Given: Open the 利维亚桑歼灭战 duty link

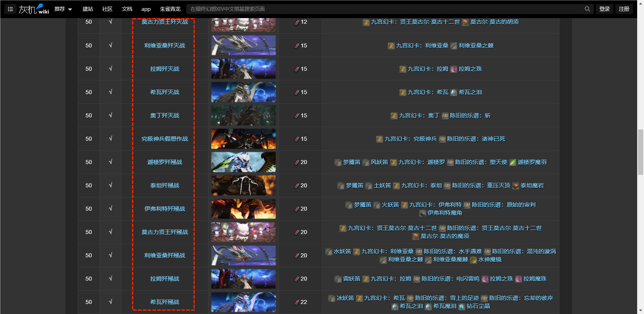Looking at the screenshot, I should click(165, 46).
